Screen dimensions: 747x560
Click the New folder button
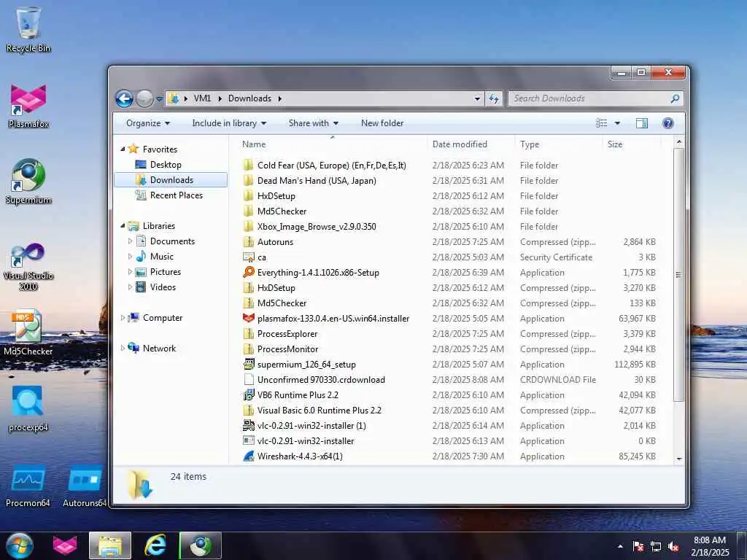382,123
